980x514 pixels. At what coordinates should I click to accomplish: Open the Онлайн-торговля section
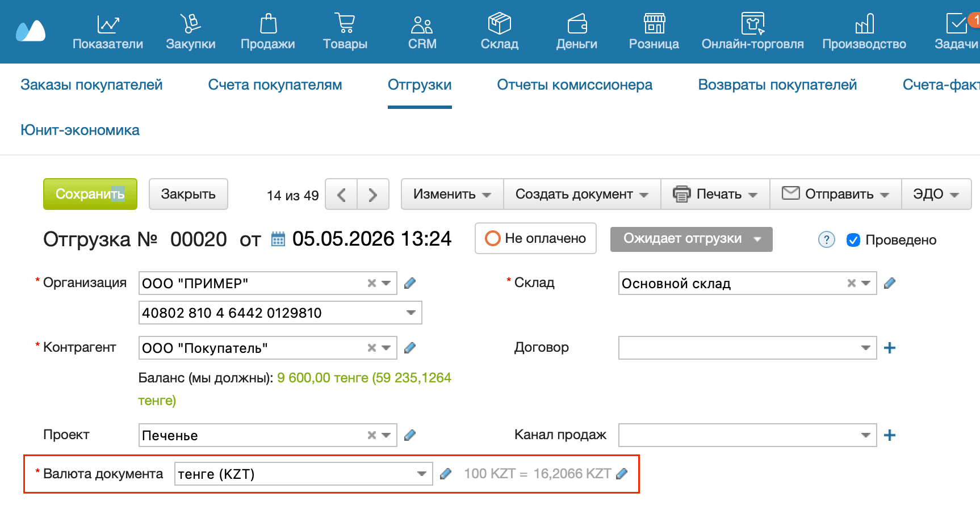click(753, 32)
